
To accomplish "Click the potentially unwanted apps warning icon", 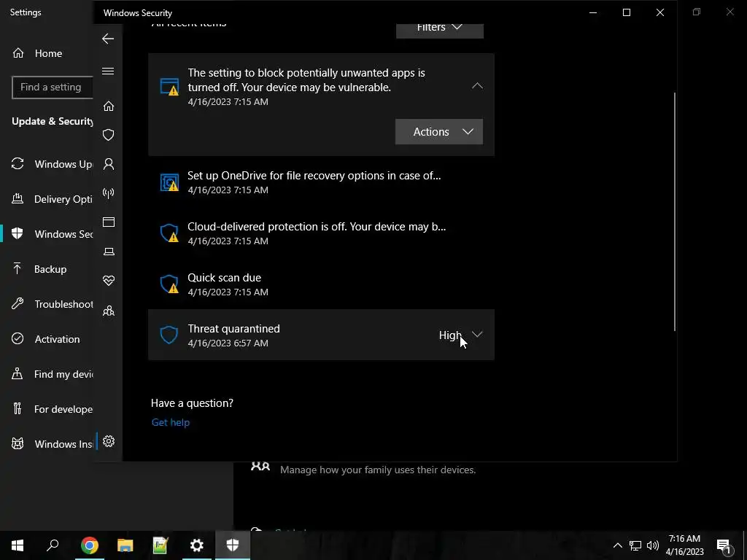I will pos(169,87).
